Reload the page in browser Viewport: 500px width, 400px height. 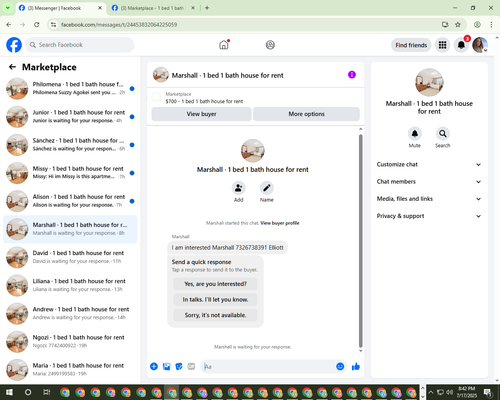point(37,24)
